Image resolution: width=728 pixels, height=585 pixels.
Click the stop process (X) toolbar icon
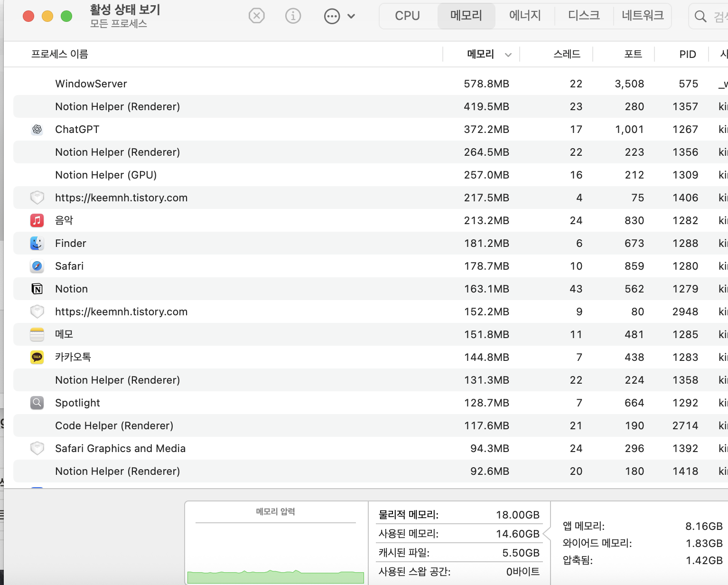point(256,16)
